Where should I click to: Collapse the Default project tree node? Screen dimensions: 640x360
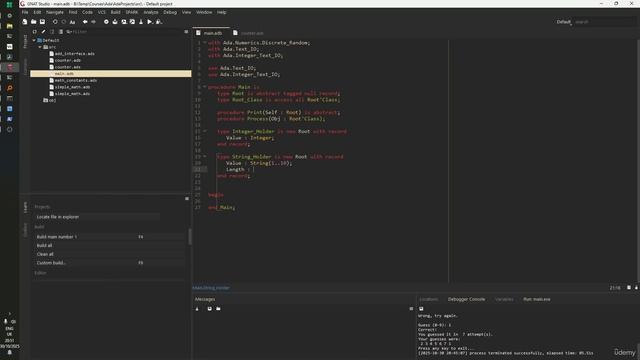pos(34,40)
